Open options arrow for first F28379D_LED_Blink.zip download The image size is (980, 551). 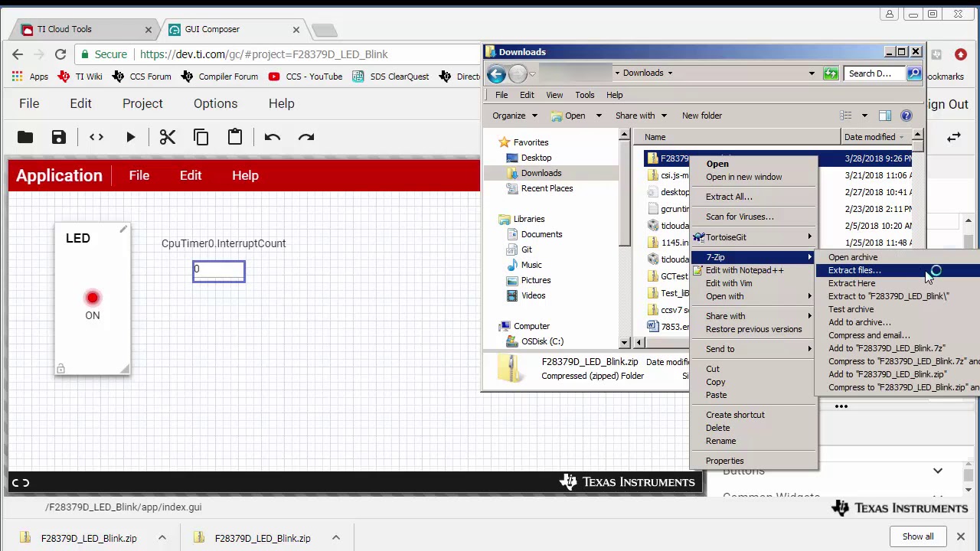coord(162,538)
